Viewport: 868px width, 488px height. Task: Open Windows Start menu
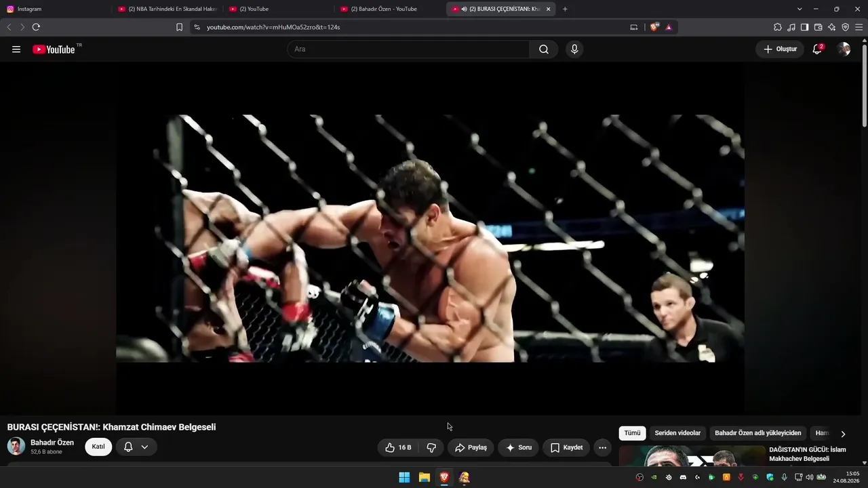tap(404, 477)
